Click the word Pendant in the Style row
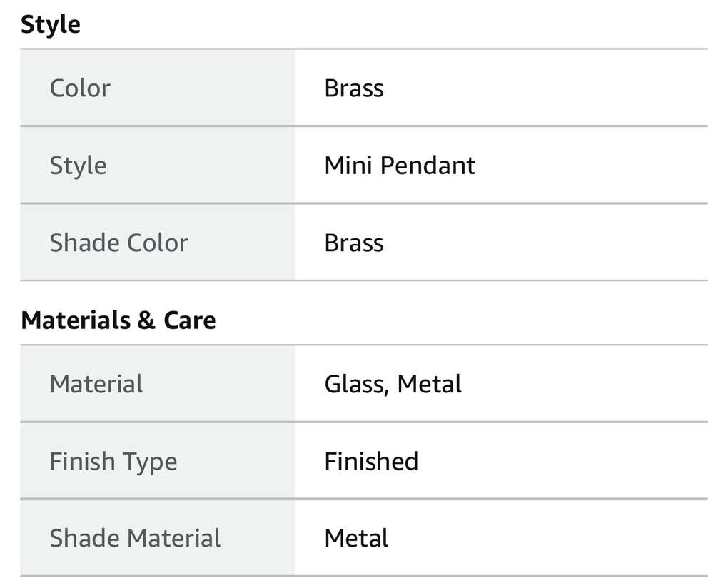Viewport: 728px width, 588px height. 428,166
